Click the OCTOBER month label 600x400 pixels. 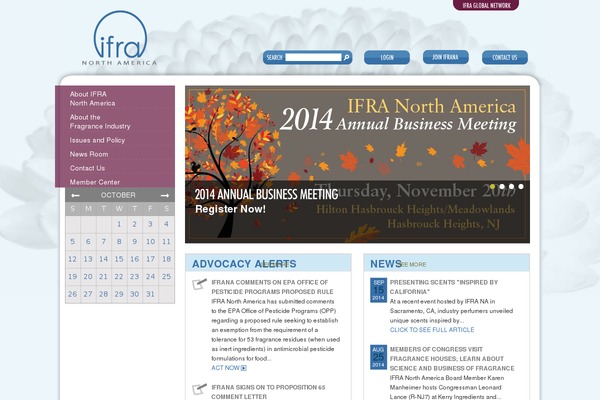click(118, 195)
